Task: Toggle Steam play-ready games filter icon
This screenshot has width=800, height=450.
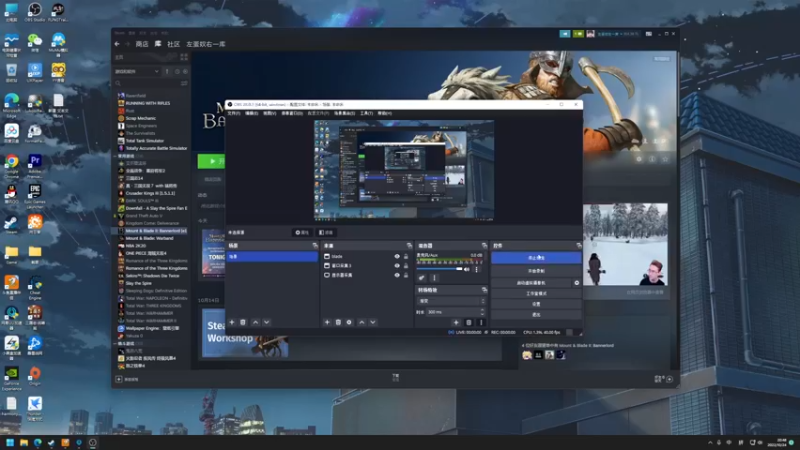Action: click(185, 71)
